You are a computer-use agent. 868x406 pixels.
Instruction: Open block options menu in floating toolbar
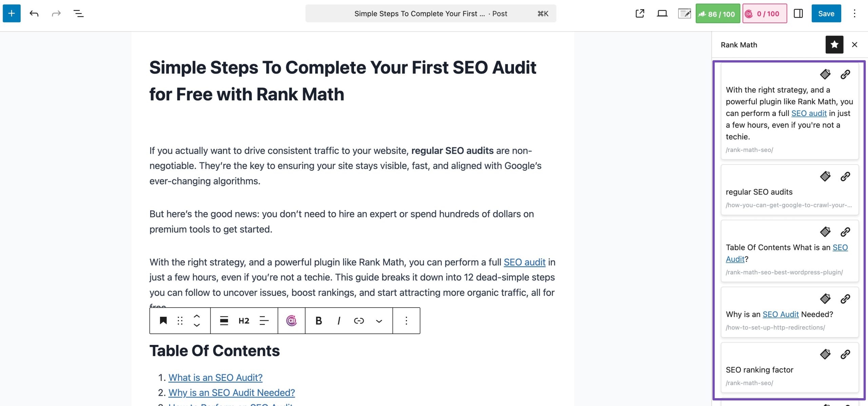pyautogui.click(x=406, y=321)
